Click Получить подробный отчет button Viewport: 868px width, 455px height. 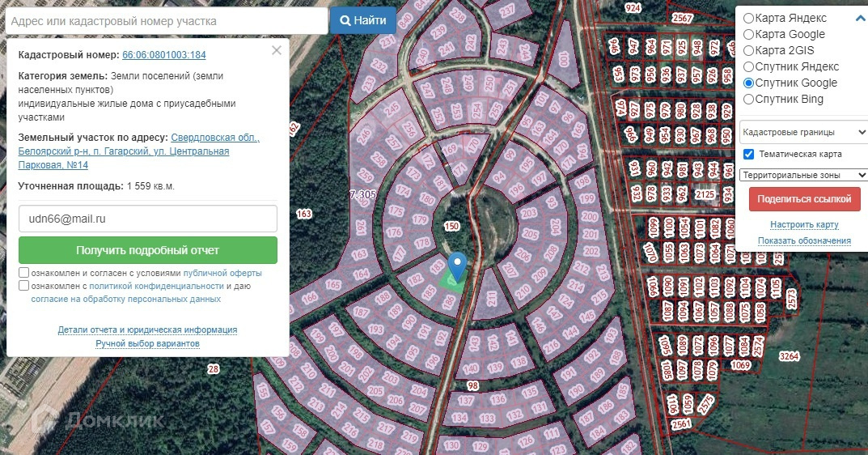148,250
